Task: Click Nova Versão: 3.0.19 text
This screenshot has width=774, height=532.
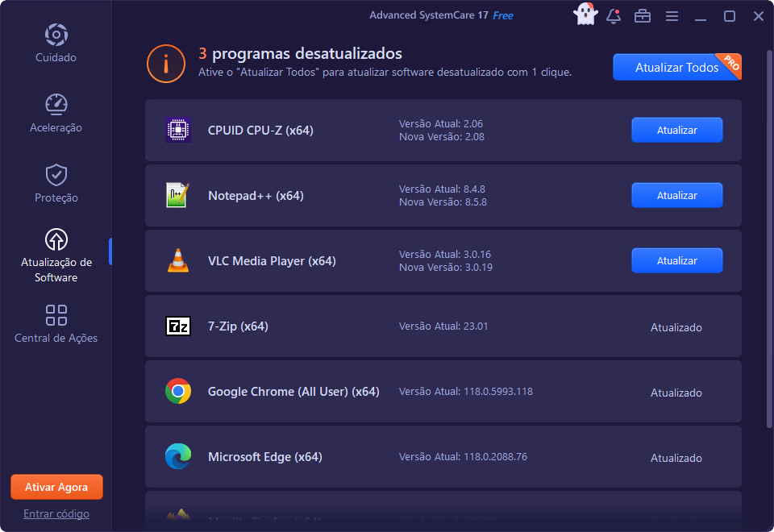Action: click(446, 267)
